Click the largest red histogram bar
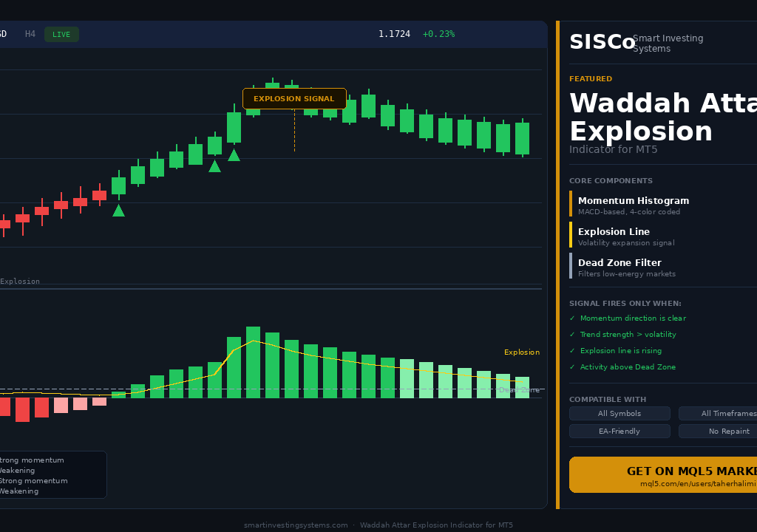Screen dimensions: 757x532 22,410
